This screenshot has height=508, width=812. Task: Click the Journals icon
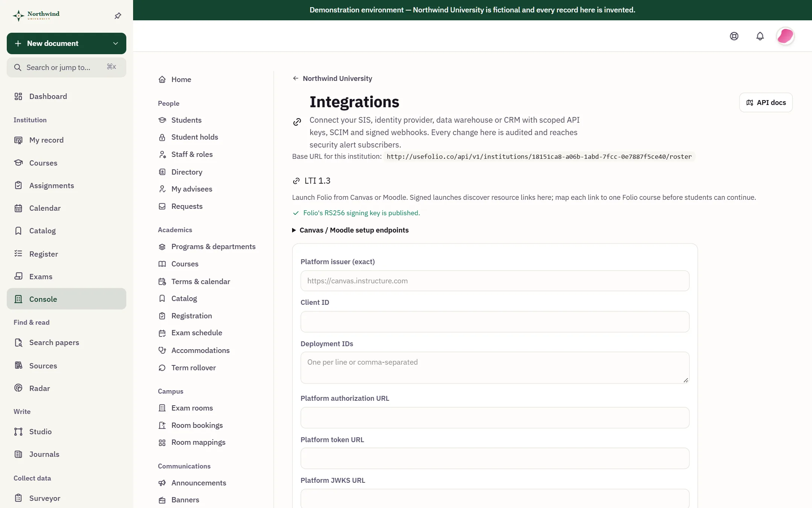pyautogui.click(x=18, y=454)
